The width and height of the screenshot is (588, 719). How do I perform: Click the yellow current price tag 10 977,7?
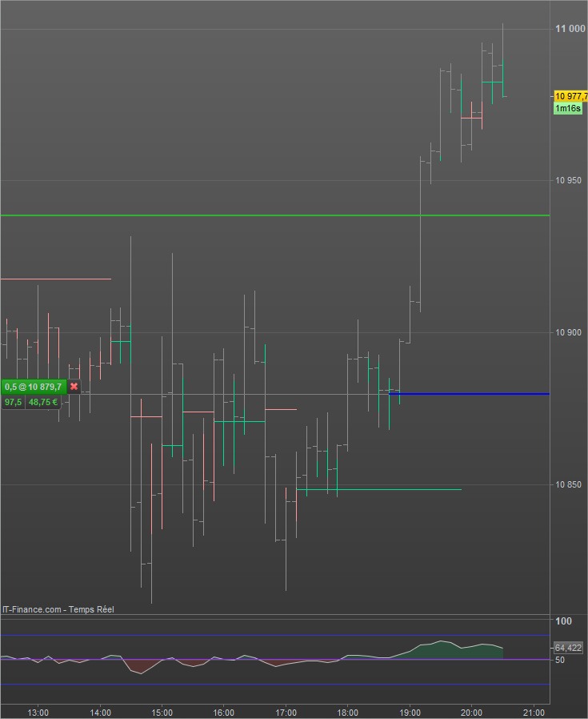coord(570,96)
